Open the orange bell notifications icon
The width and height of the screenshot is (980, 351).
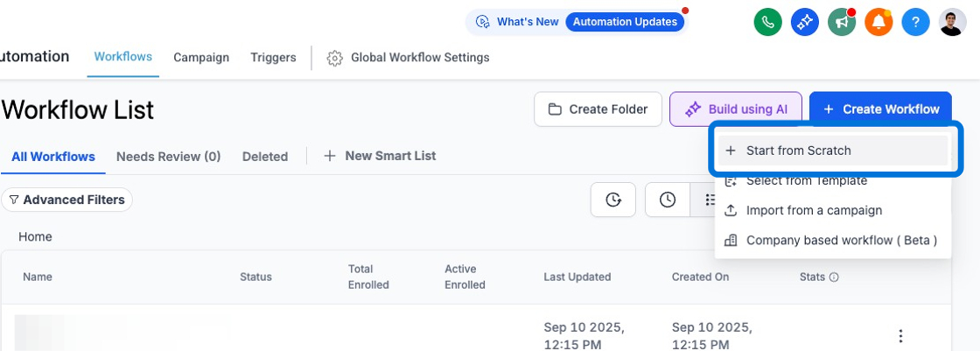[878, 22]
